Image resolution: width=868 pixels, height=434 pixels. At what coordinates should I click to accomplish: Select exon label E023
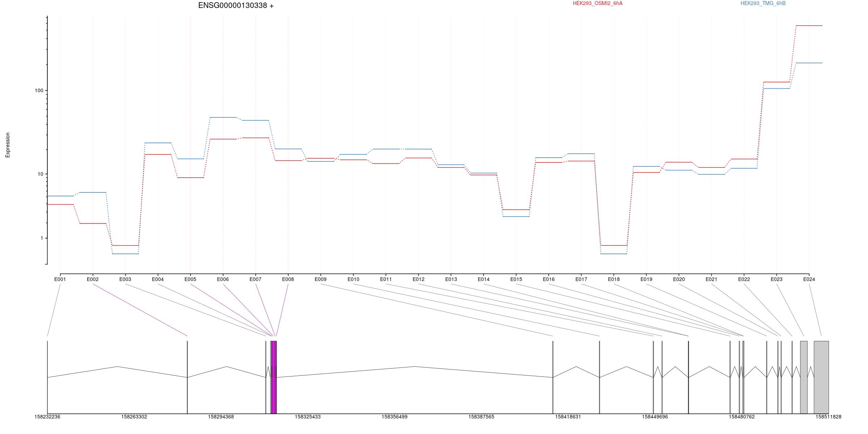(776, 279)
